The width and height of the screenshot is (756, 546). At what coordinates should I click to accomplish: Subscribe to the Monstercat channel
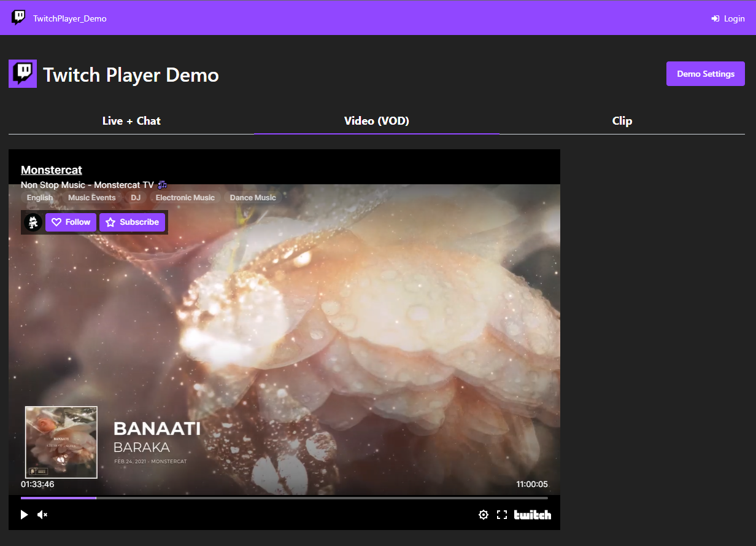(133, 222)
